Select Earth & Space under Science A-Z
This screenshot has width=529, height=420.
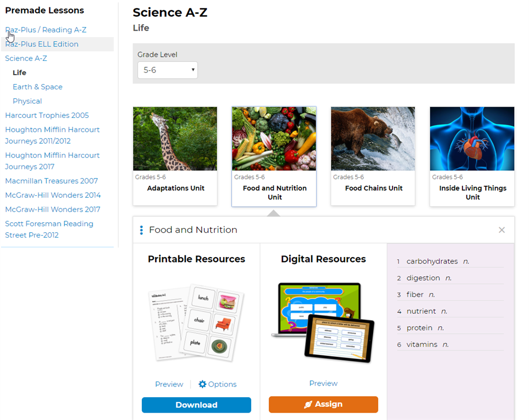pos(38,87)
